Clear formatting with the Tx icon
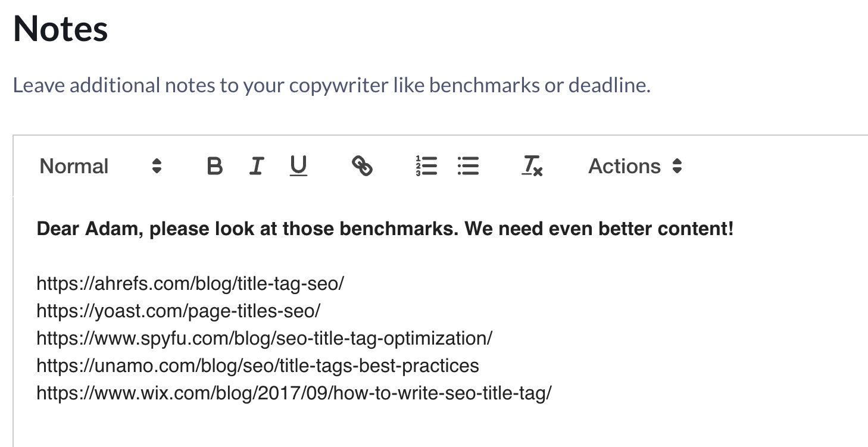This screenshot has width=868, height=447. [532, 166]
